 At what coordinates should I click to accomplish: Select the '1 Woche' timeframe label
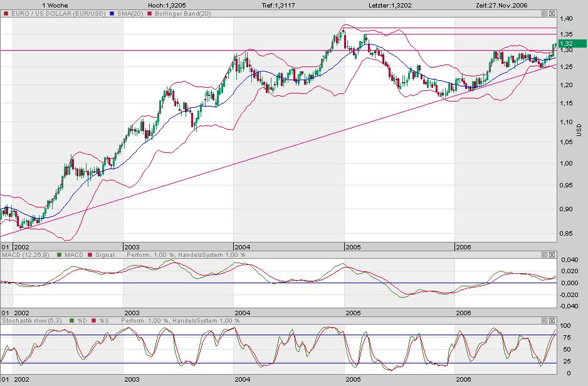tap(55, 4)
